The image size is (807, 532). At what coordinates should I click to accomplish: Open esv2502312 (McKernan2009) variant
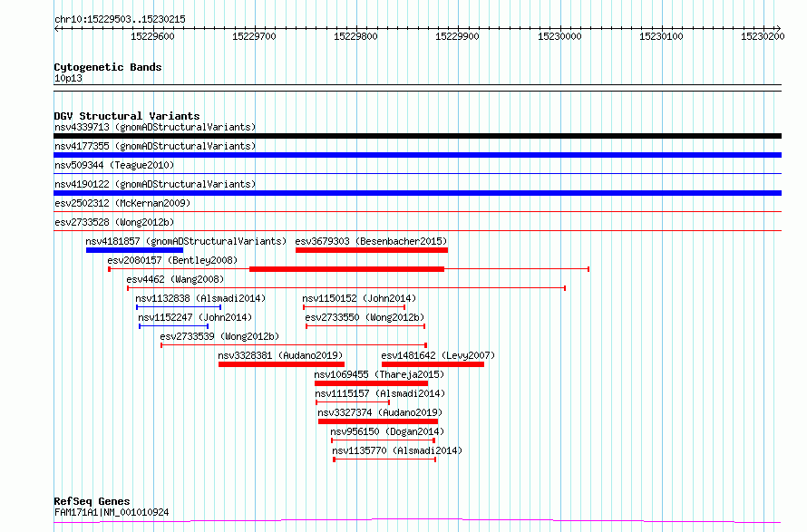point(122,203)
